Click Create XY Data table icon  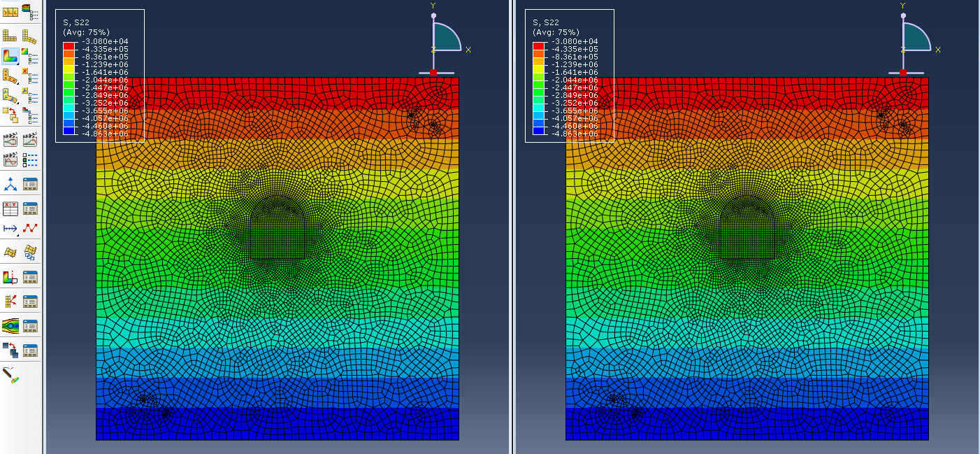(x=10, y=208)
